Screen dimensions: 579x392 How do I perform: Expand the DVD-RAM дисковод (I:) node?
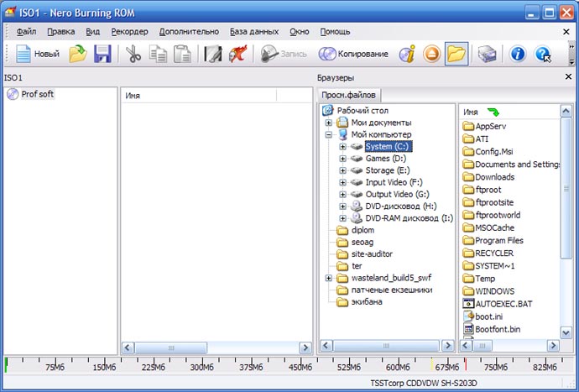(342, 218)
